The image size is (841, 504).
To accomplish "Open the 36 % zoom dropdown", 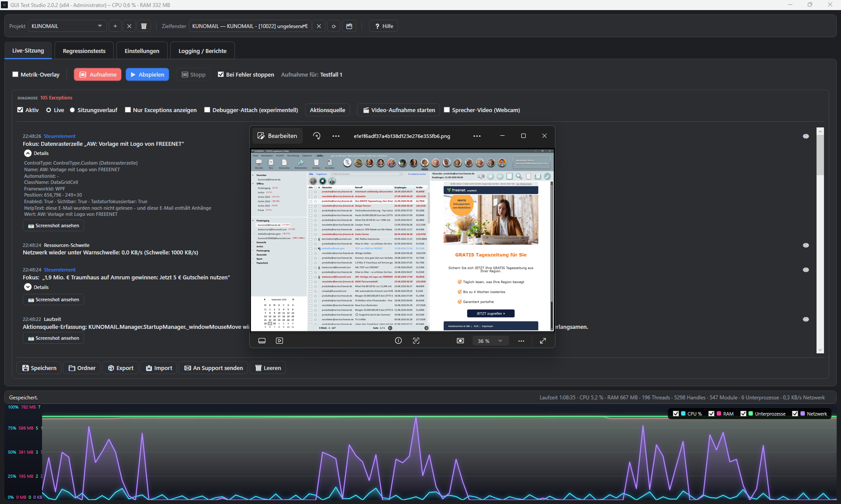I will click(490, 341).
